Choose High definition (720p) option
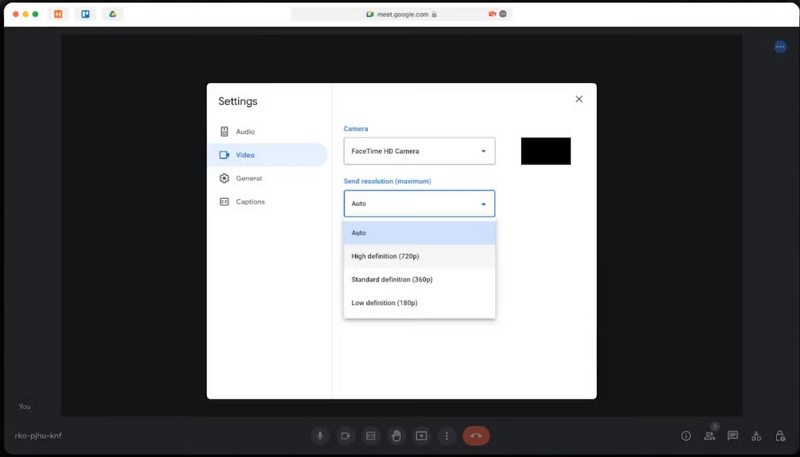The width and height of the screenshot is (800, 457). (419, 256)
